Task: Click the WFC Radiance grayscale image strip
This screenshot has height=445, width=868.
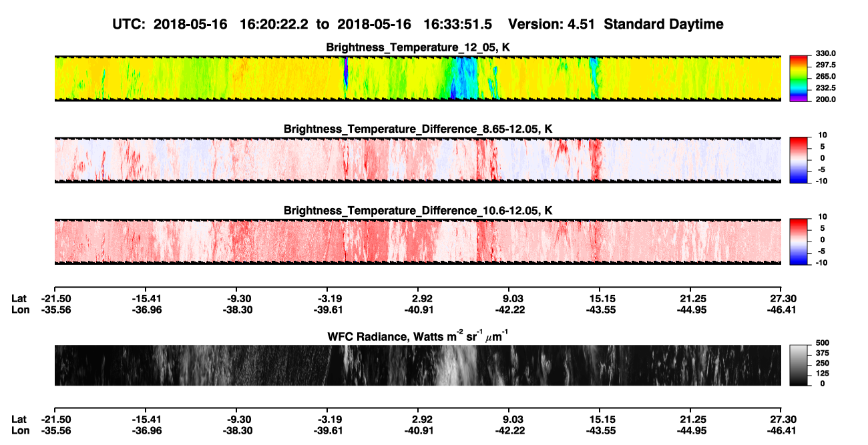Action: pos(418,365)
